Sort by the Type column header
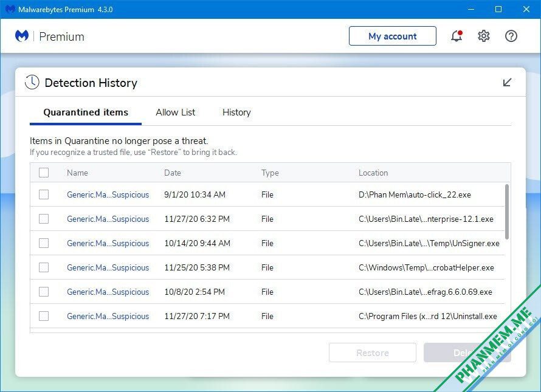 coord(270,173)
